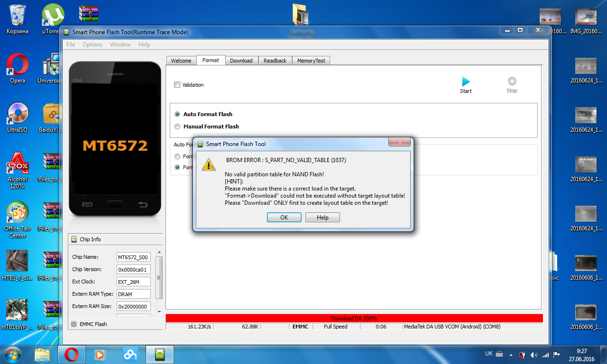Click the keyboard icon beside UK language
Image resolution: width=607 pixels, height=364 pixels.
(x=499, y=354)
